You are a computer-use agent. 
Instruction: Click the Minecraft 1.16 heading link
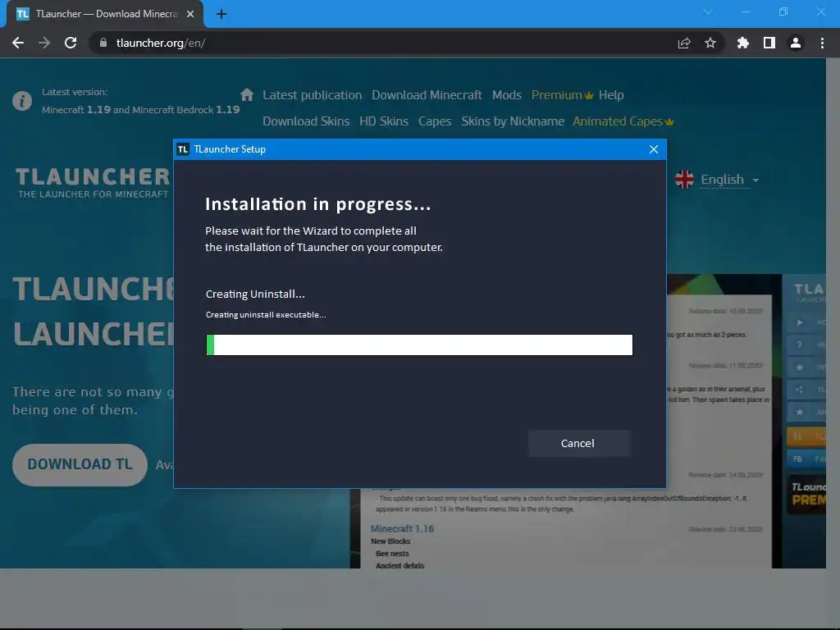coord(402,529)
